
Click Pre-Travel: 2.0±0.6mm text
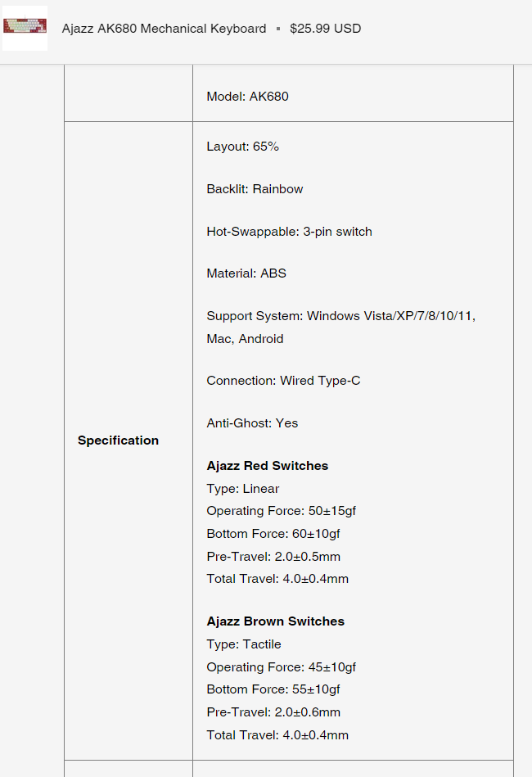pyautogui.click(x=273, y=712)
